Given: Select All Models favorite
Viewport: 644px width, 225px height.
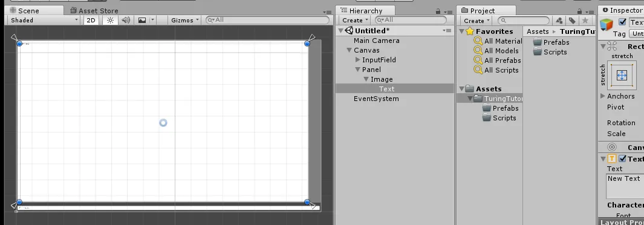Looking at the screenshot, I should [501, 51].
